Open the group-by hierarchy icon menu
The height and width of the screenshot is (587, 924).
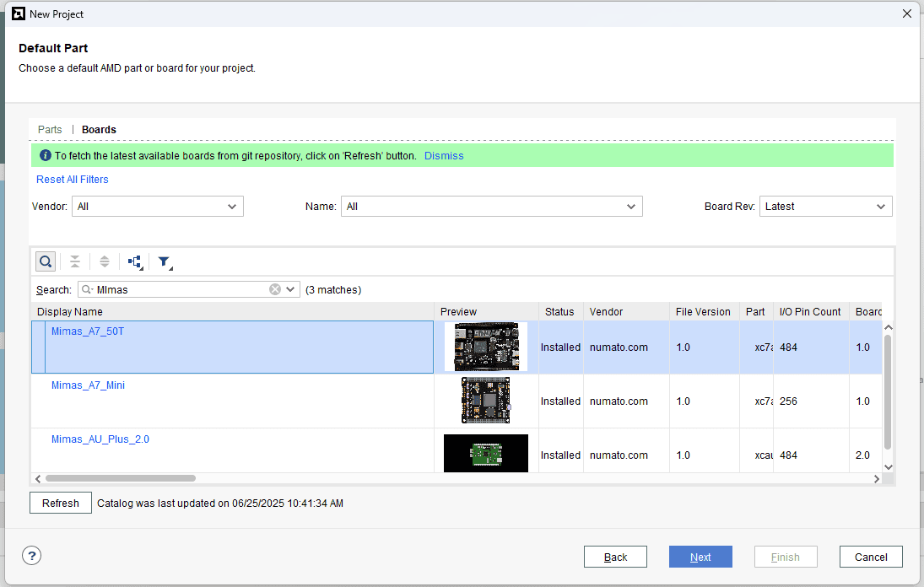click(135, 261)
